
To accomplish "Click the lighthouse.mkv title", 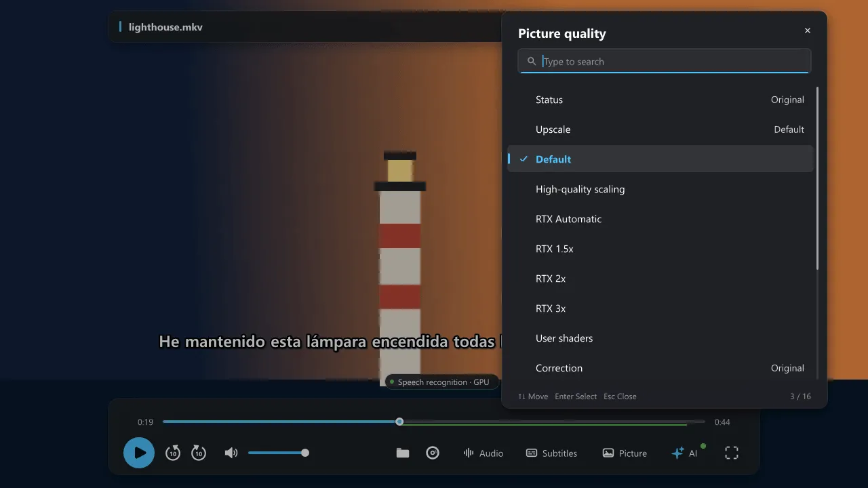I will tap(165, 27).
